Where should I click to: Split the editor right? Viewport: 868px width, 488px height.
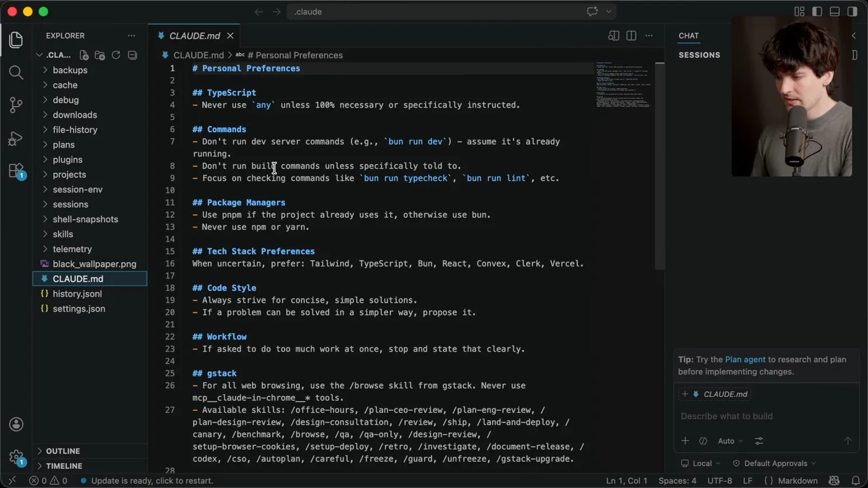(631, 36)
